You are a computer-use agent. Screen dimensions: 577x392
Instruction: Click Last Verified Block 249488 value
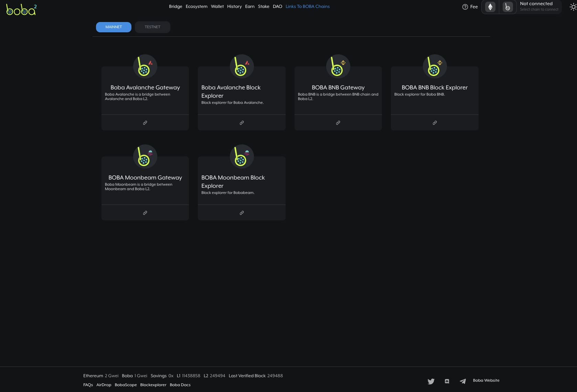tap(256, 376)
